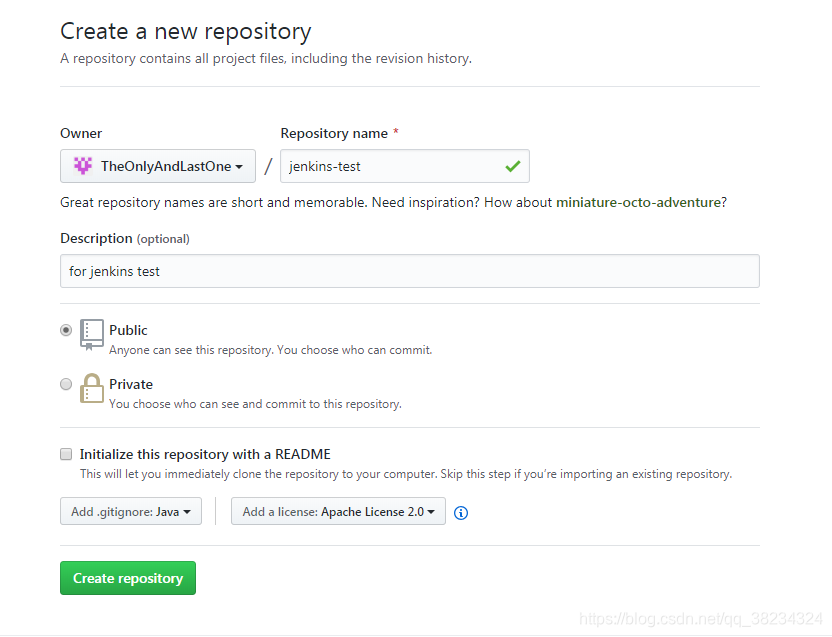
Task: Open the Owner dropdown TheOnlyAndLastOne
Action: [x=158, y=166]
